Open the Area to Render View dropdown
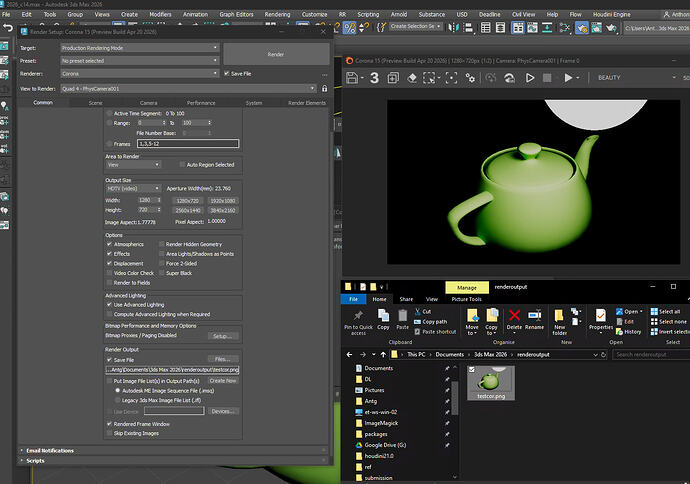690x484 pixels. point(133,165)
